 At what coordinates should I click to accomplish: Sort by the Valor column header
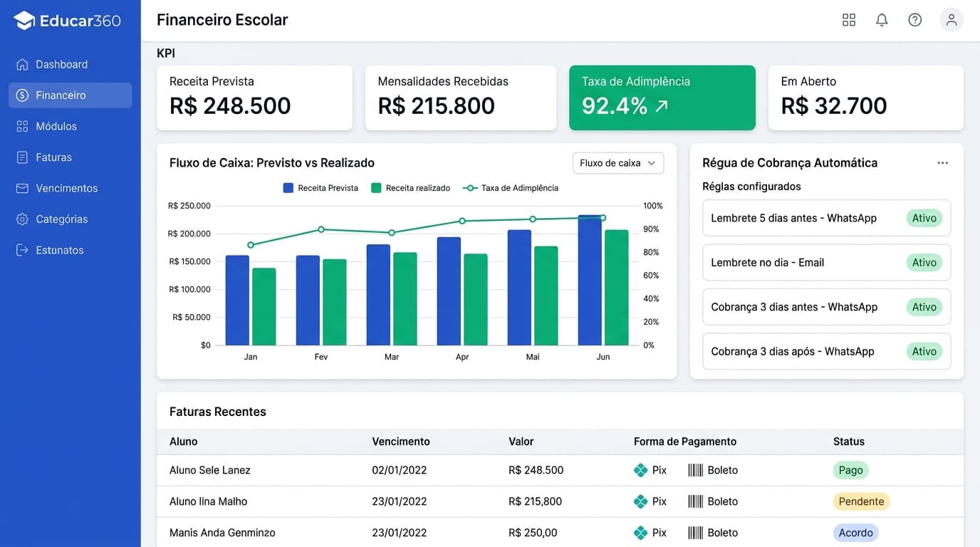coord(521,442)
